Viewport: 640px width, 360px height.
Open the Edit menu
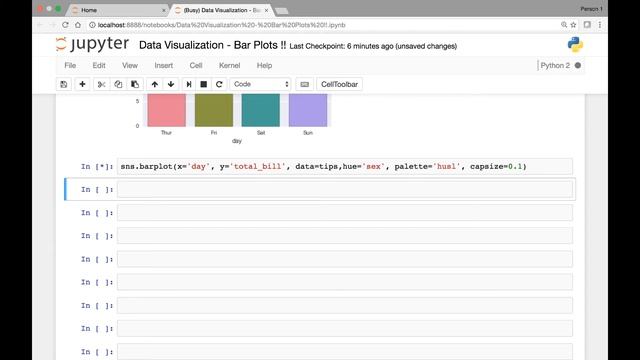point(99,65)
